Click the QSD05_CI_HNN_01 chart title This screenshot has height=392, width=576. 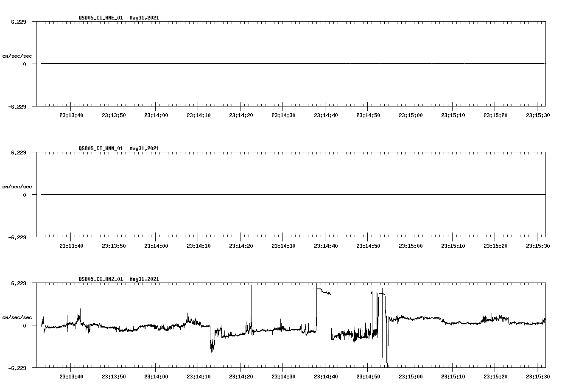pyautogui.click(x=119, y=148)
